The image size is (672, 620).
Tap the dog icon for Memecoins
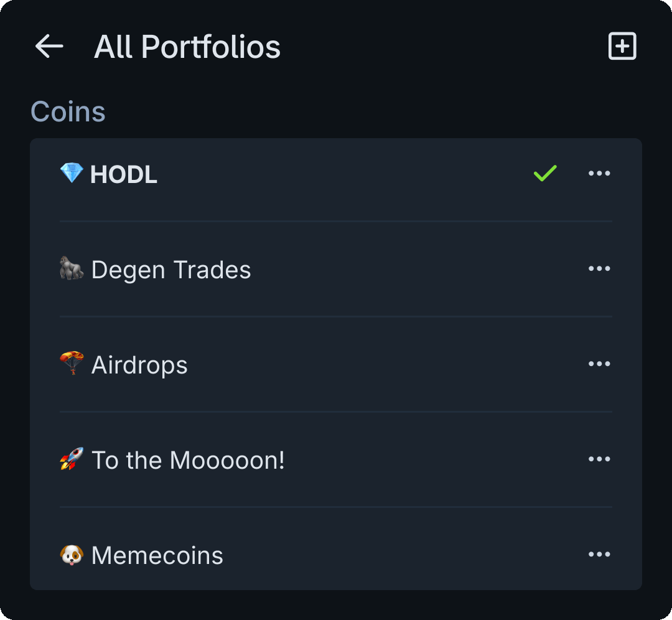72,555
